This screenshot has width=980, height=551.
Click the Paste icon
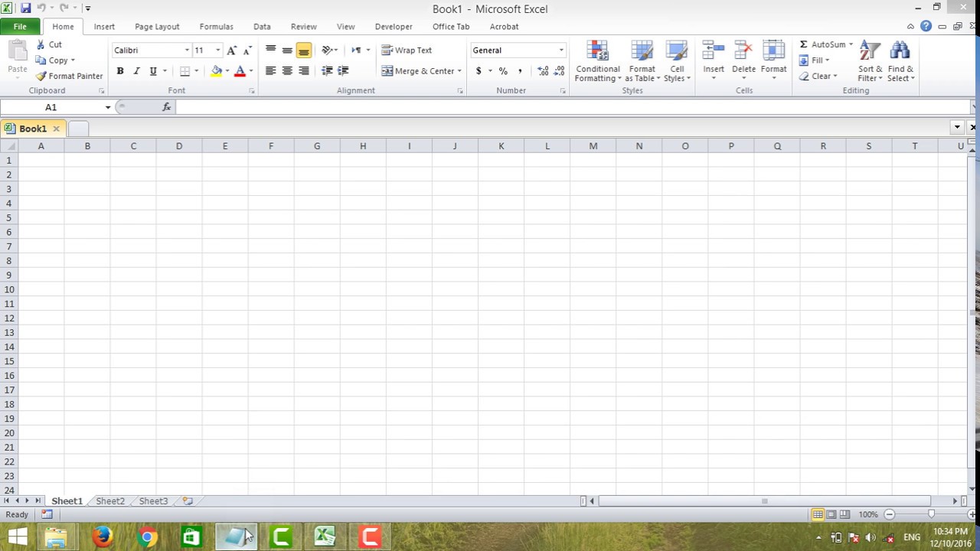18,52
